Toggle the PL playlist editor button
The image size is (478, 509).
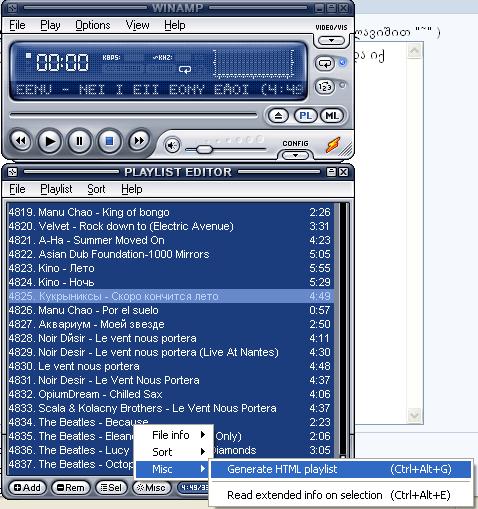[305, 116]
